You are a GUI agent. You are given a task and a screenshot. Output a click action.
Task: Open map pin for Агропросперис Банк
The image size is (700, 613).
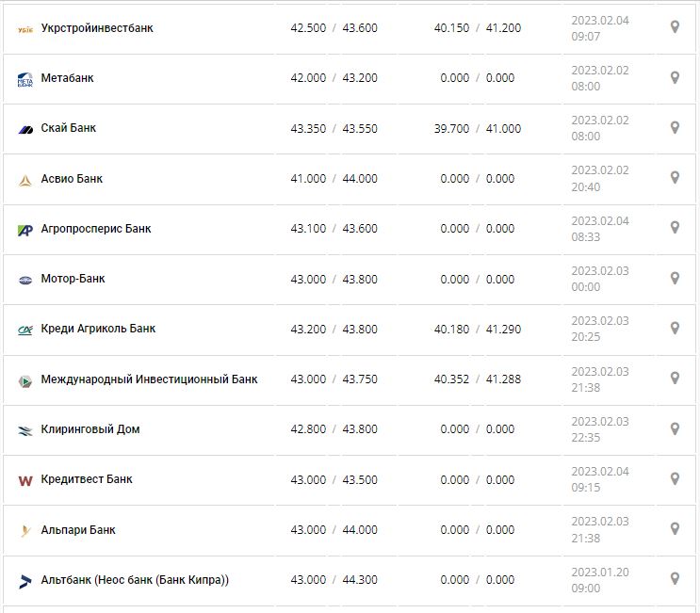coord(675,227)
